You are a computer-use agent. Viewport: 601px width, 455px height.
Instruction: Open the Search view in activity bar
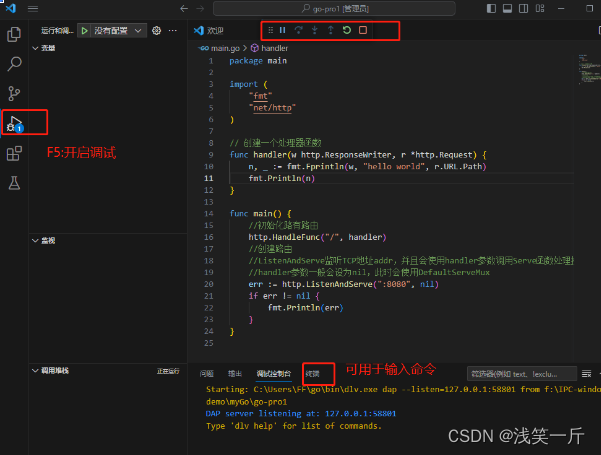click(x=14, y=64)
